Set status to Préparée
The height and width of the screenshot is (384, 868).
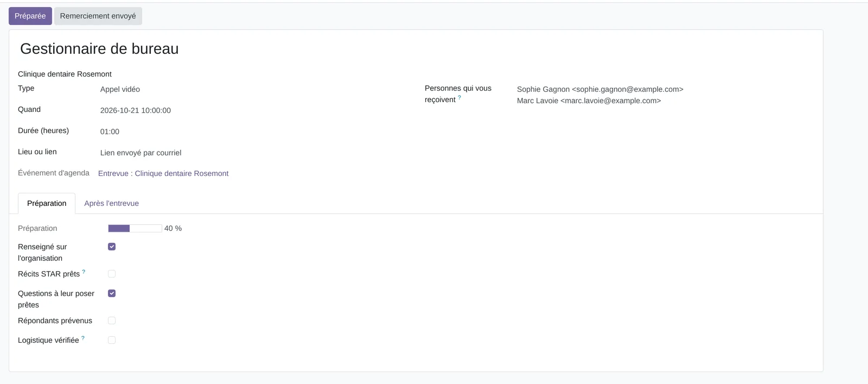pyautogui.click(x=30, y=16)
